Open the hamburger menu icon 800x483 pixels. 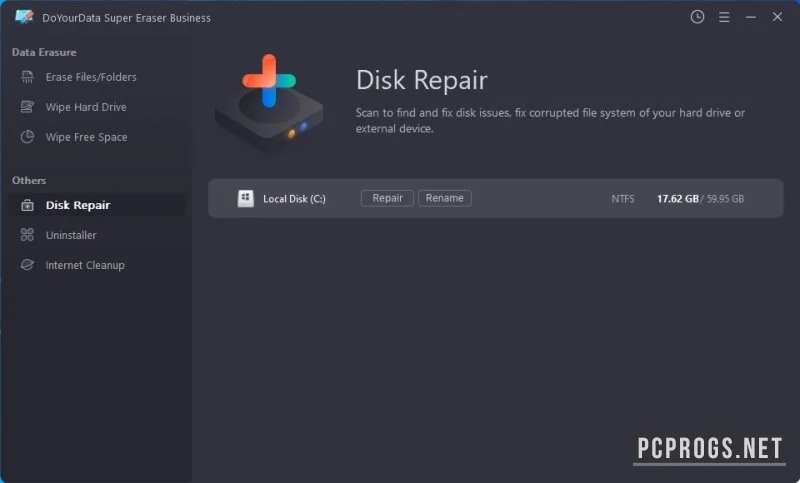coord(723,17)
